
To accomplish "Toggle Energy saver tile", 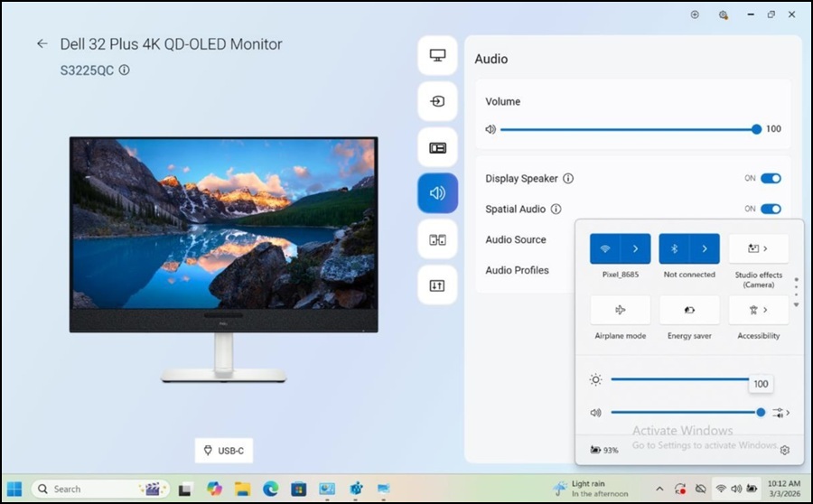I will [689, 310].
